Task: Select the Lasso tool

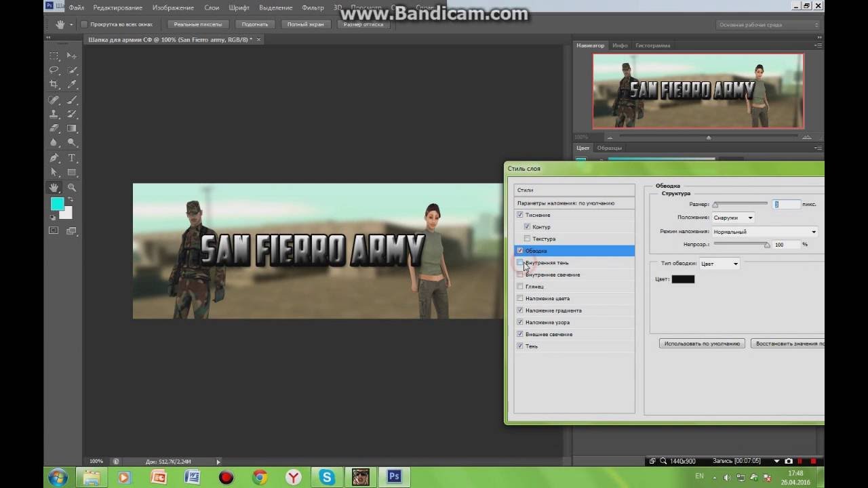Action: pos(54,70)
